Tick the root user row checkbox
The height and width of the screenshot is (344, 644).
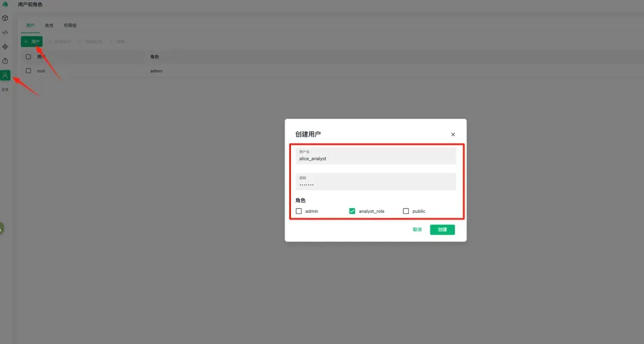tap(28, 71)
